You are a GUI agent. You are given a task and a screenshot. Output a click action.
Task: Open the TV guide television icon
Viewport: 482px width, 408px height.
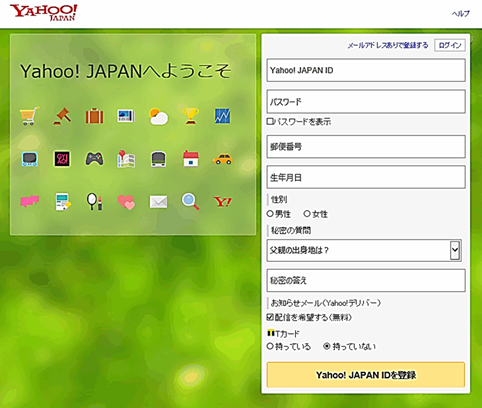click(x=30, y=159)
